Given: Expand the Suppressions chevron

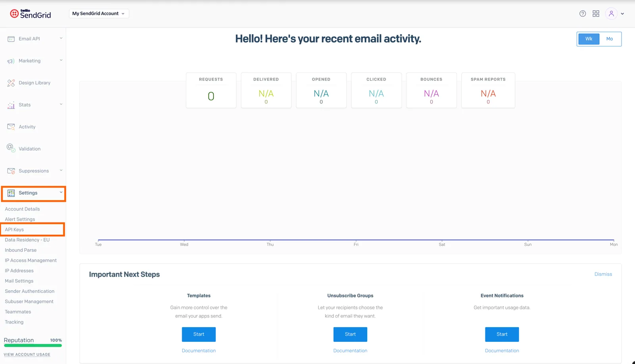Looking at the screenshot, I should 61,171.
